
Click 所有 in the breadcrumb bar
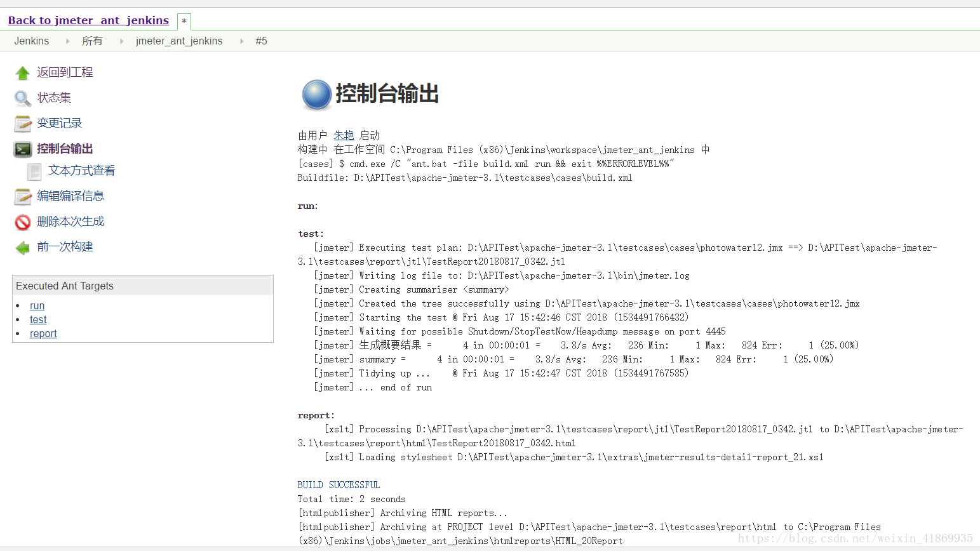click(x=92, y=41)
